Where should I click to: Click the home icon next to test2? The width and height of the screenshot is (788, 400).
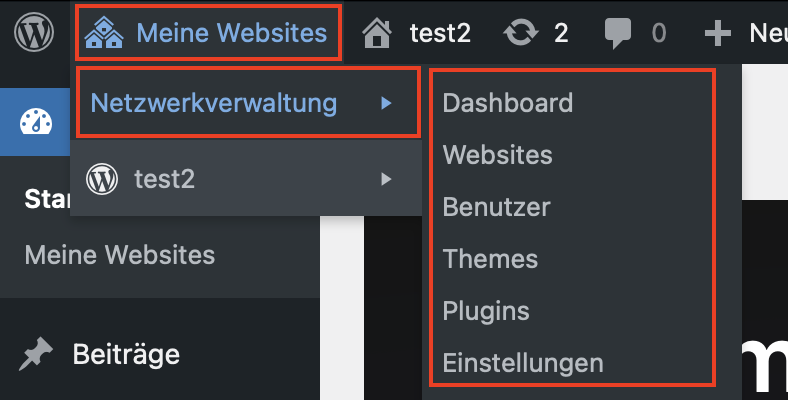(377, 33)
